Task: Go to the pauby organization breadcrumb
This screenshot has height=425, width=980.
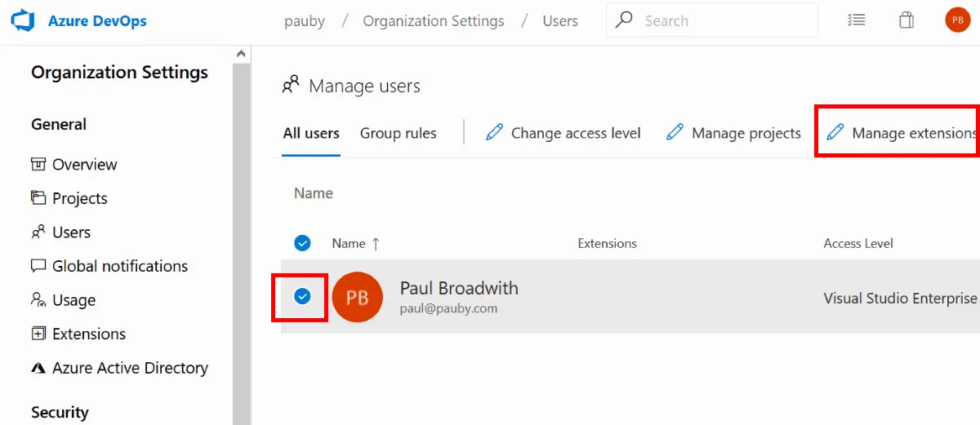Action: 305,21
